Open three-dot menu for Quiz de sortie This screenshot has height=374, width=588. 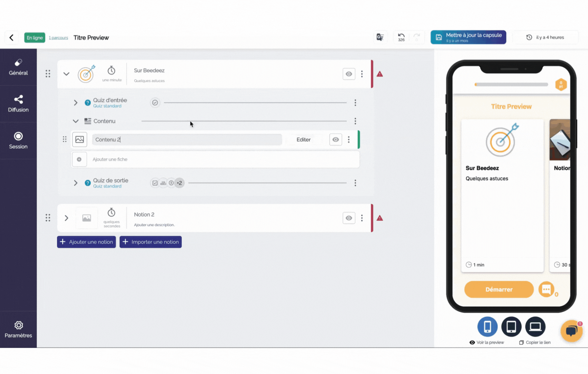point(355,183)
